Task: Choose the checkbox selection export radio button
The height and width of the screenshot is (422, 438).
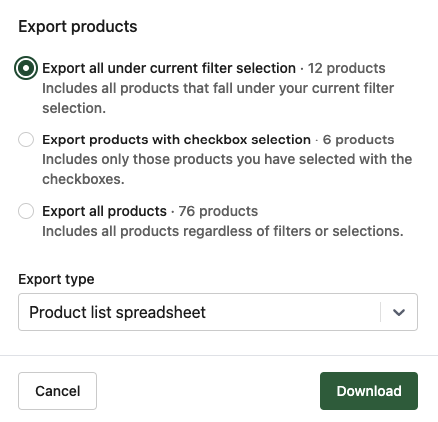Action: [x=26, y=139]
